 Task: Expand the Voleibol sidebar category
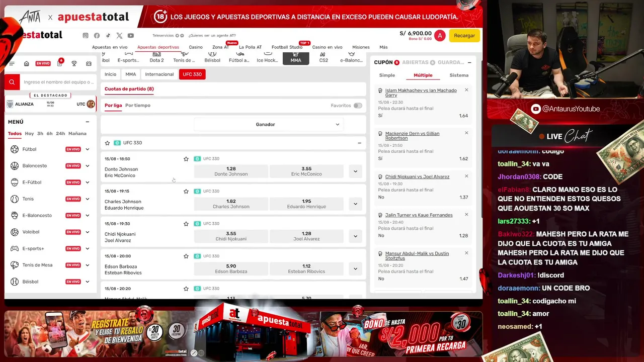[x=88, y=232]
